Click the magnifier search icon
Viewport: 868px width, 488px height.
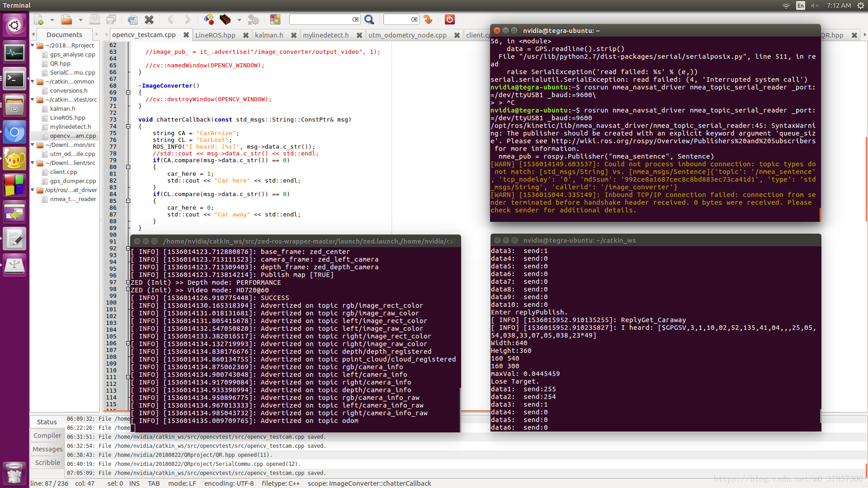point(369,19)
